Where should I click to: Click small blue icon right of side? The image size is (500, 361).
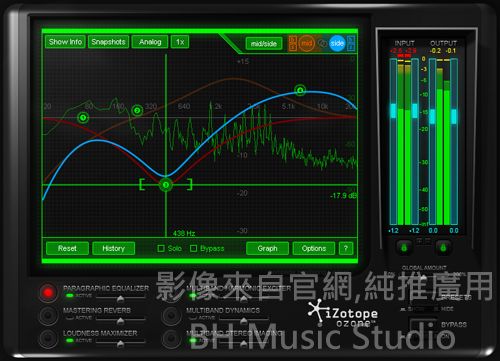(351, 43)
